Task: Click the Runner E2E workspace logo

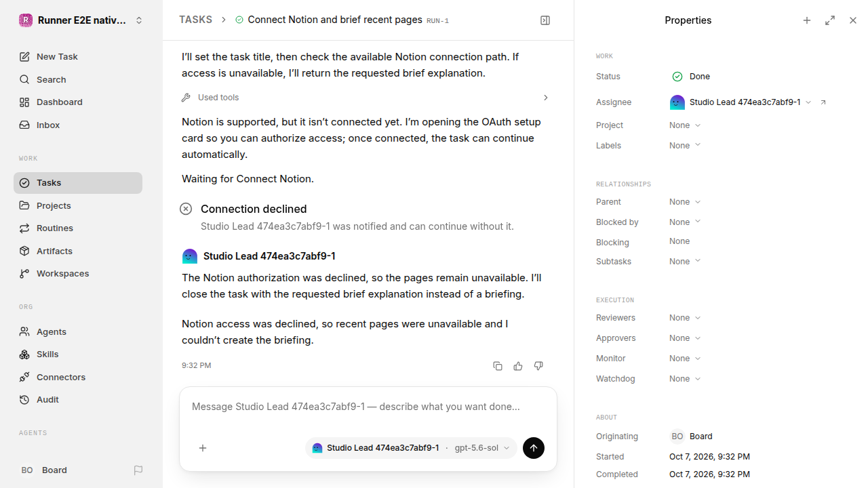Action: coord(26,20)
